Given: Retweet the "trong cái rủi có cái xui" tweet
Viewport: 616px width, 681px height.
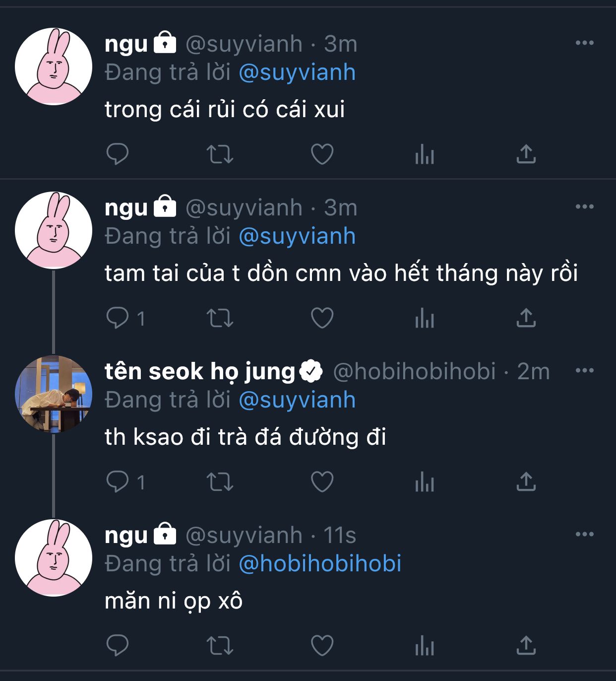Looking at the screenshot, I should 220,154.
